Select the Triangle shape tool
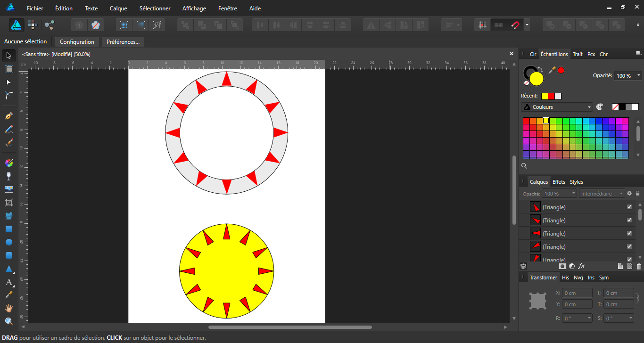The image size is (644, 343). tap(8, 269)
